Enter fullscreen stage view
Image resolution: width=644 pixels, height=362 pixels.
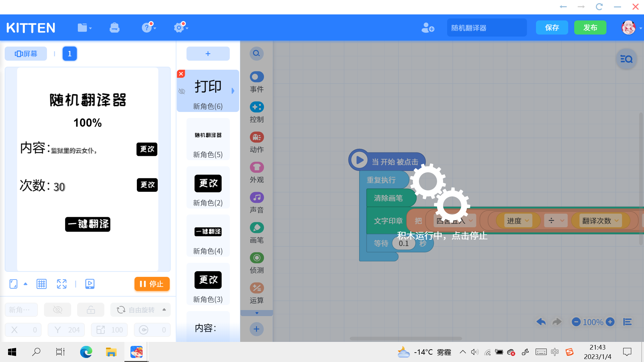(x=62, y=284)
